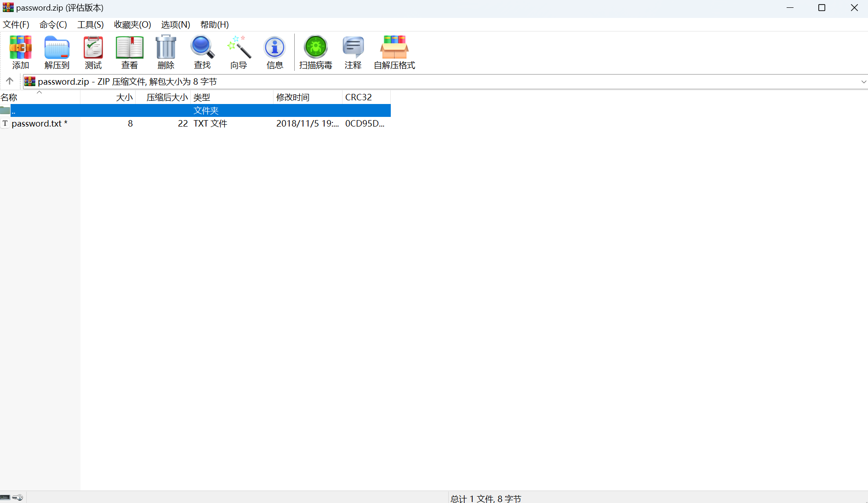Click the up-one-level arrow icon
This screenshot has height=503, width=868.
click(10, 81)
